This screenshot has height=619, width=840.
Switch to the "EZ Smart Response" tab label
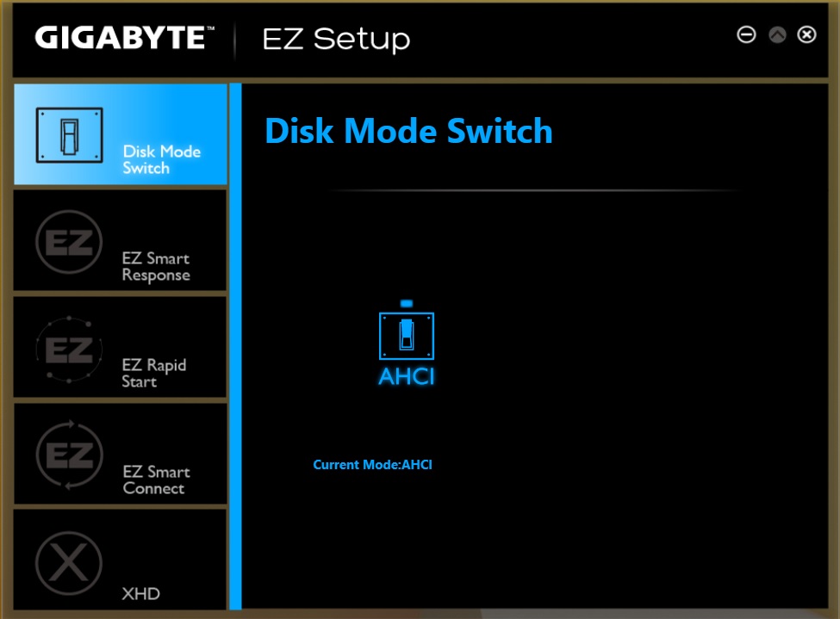point(155,267)
